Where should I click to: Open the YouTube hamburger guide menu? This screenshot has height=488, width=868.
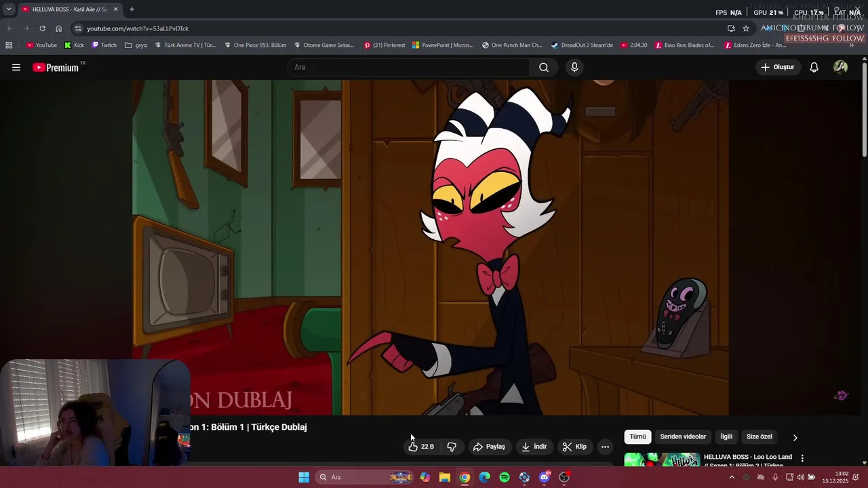tap(16, 67)
